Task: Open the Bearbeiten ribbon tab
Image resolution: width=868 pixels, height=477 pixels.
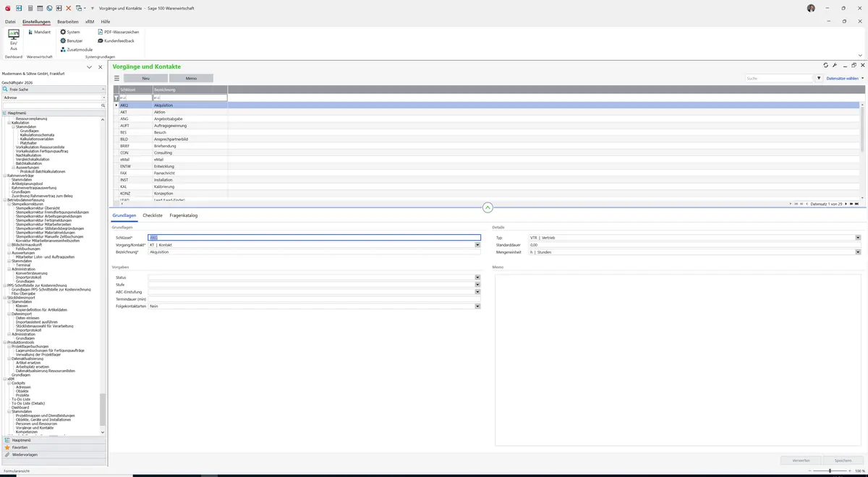Action: click(68, 22)
